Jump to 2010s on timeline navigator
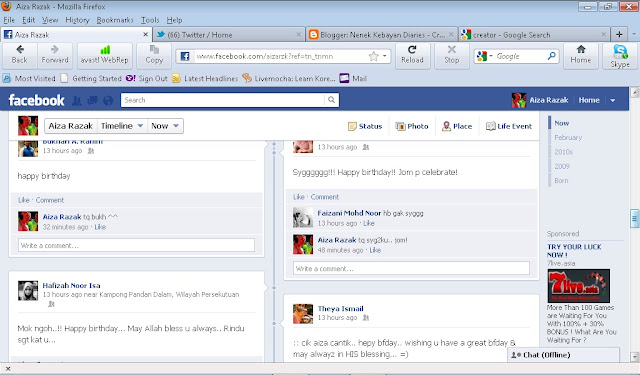The width and height of the screenshot is (640, 375). [x=563, y=152]
